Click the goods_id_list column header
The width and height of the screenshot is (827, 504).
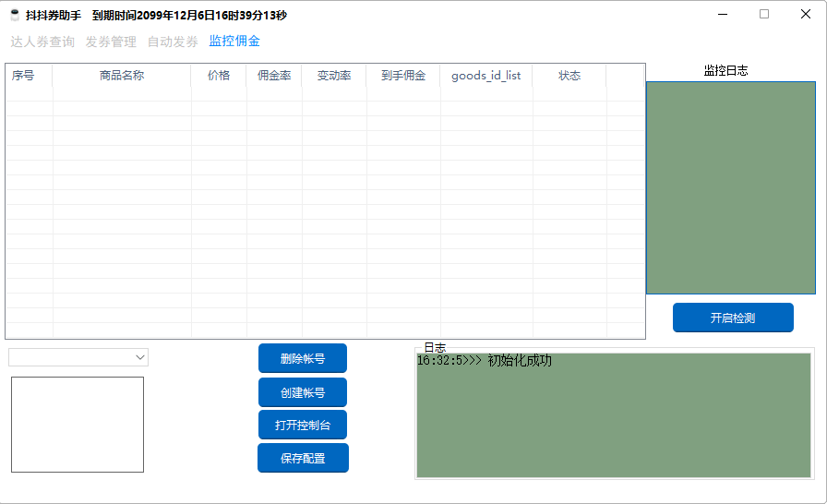485,76
